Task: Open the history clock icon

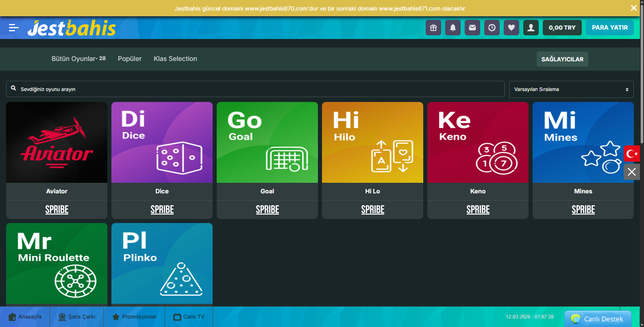Action: (492, 28)
